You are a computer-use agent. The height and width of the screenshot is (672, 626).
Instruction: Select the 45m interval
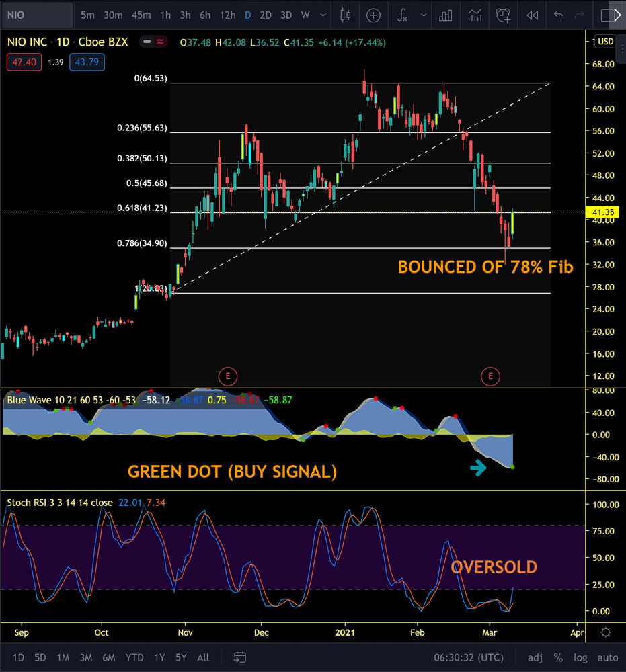141,15
